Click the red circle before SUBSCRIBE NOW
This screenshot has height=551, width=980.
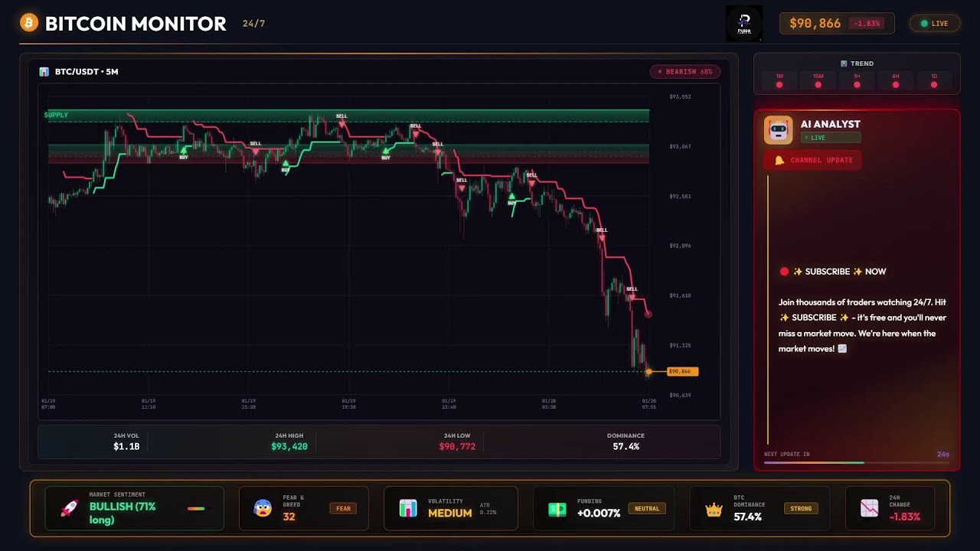[x=784, y=272]
